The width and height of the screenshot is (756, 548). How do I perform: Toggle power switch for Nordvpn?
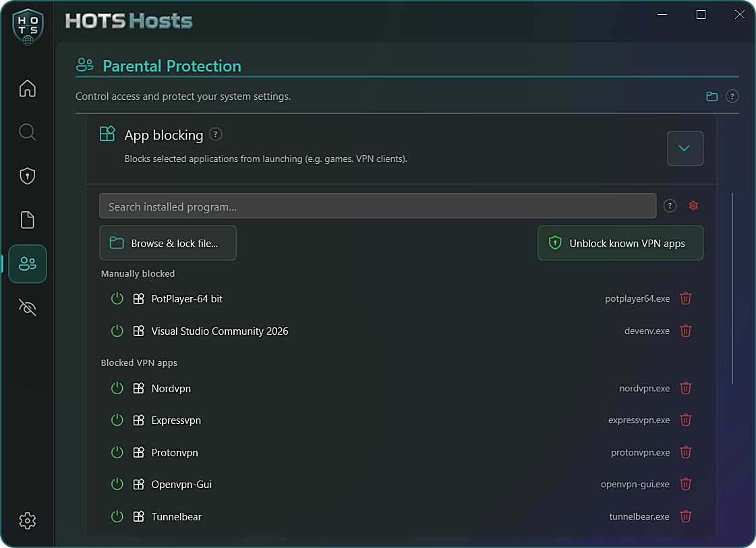click(117, 388)
